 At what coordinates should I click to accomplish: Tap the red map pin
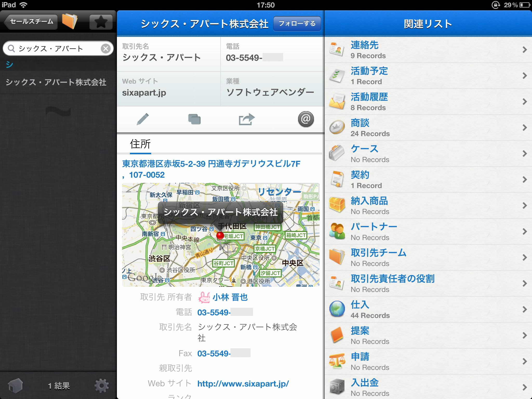[x=220, y=236]
